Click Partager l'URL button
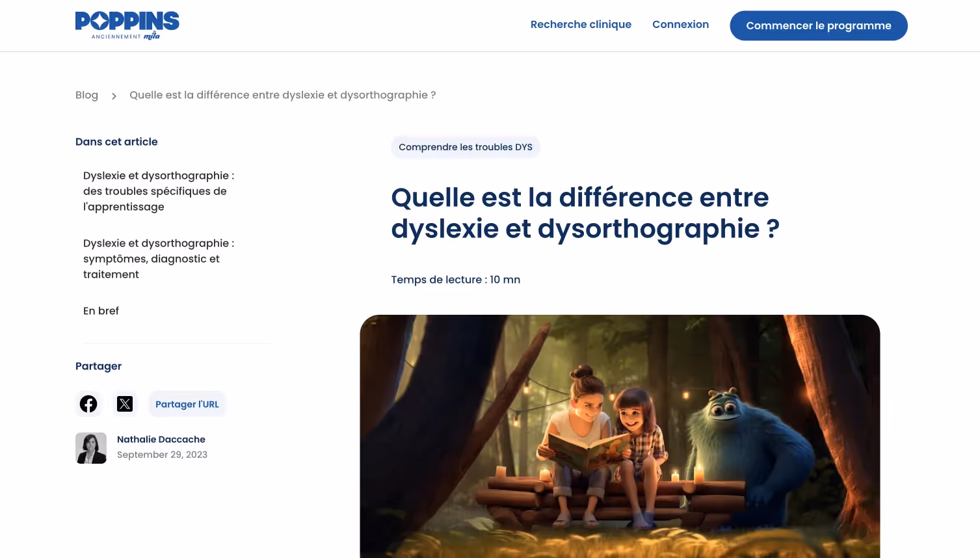This screenshot has height=558, width=980. pos(187,404)
